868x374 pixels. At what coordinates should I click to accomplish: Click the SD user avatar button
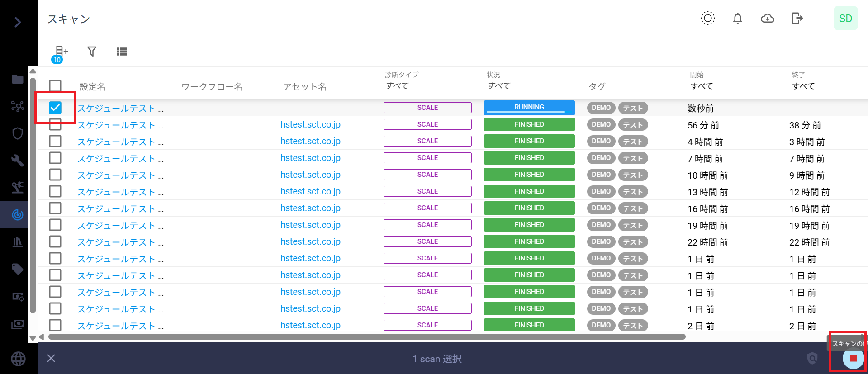(845, 19)
